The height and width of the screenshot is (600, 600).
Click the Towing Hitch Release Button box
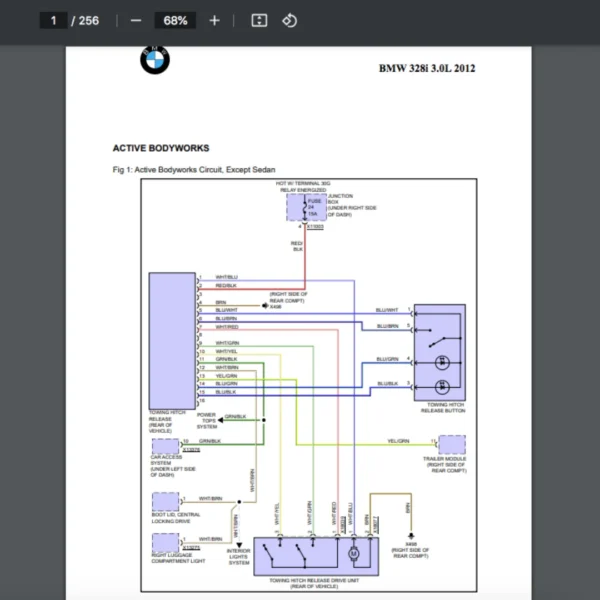pos(438,351)
